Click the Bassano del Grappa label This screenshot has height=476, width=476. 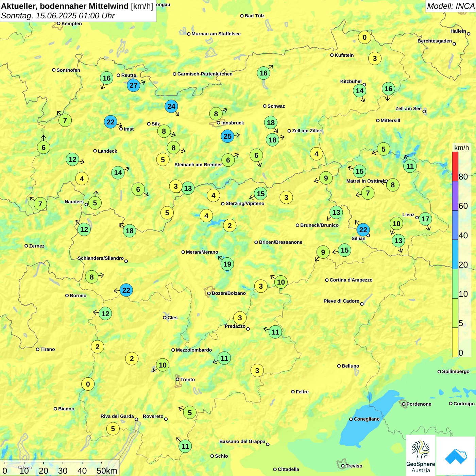pos(242,441)
